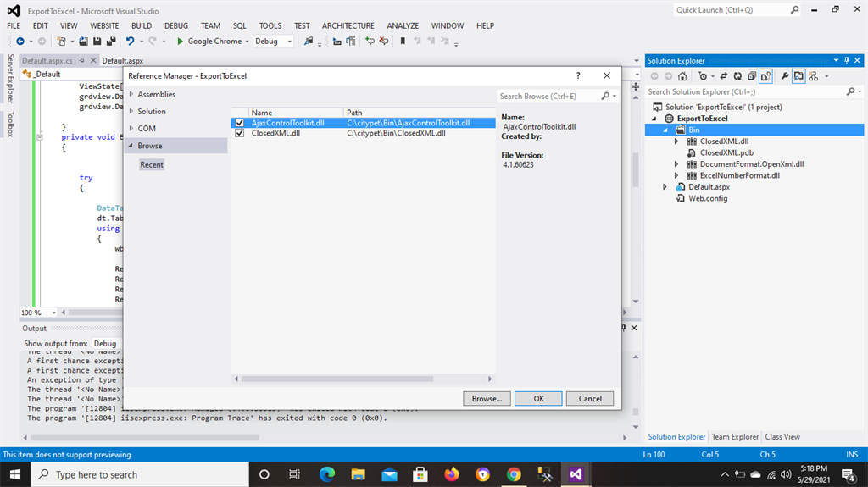Screen dimensions: 868x487
Task: Click the Save toolbar icon
Action: pos(97,41)
